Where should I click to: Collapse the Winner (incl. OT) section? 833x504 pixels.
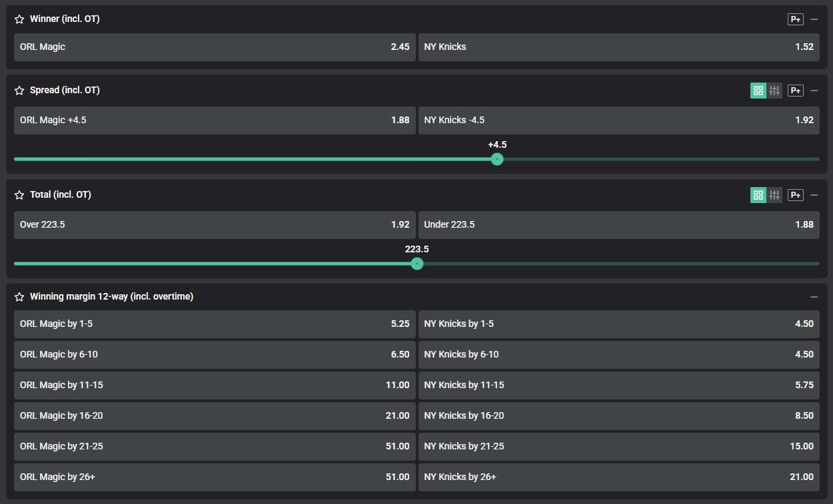814,19
